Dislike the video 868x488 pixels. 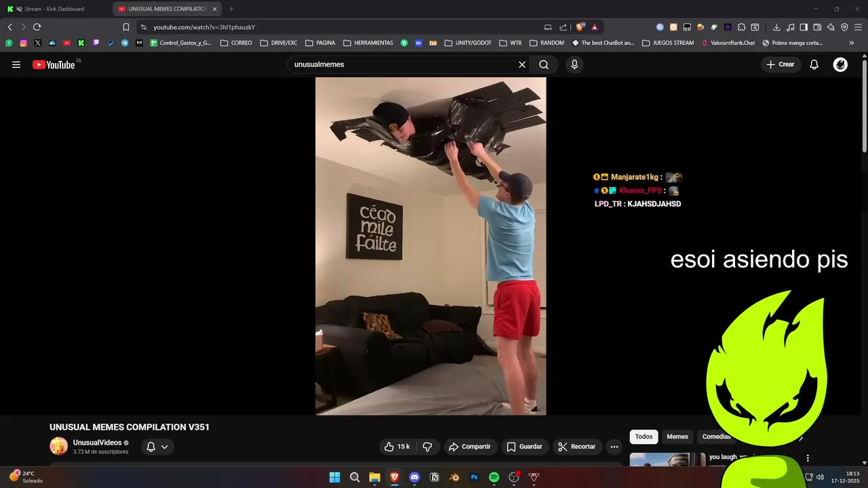427,447
